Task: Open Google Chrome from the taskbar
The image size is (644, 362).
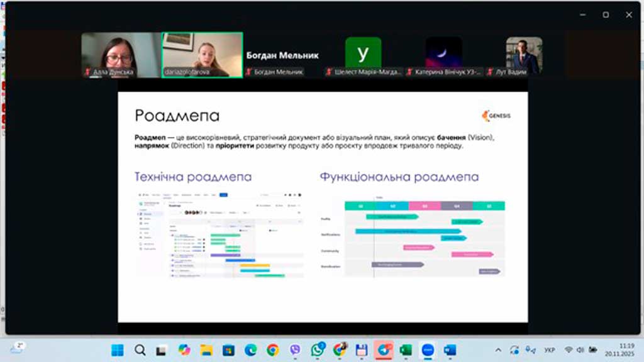Action: click(x=272, y=349)
